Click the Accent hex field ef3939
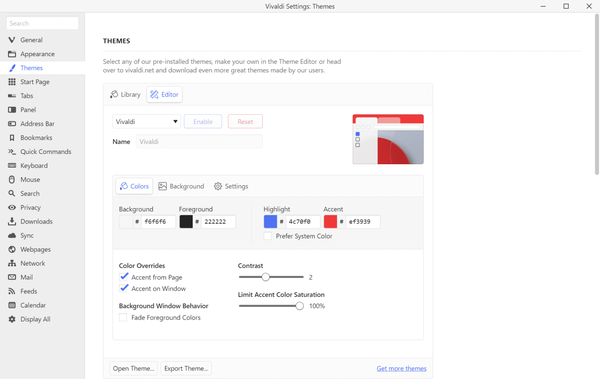The height and width of the screenshot is (379, 600). [x=363, y=222]
